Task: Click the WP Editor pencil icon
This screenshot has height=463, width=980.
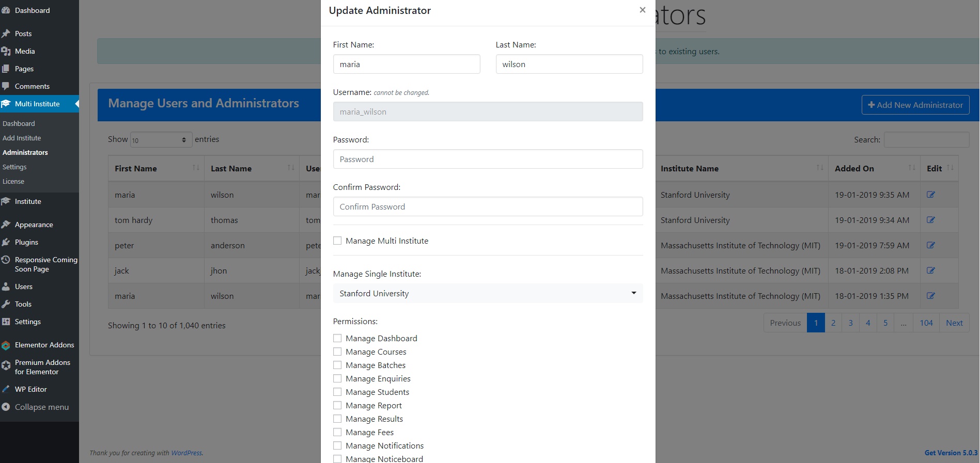Action: 6,389
